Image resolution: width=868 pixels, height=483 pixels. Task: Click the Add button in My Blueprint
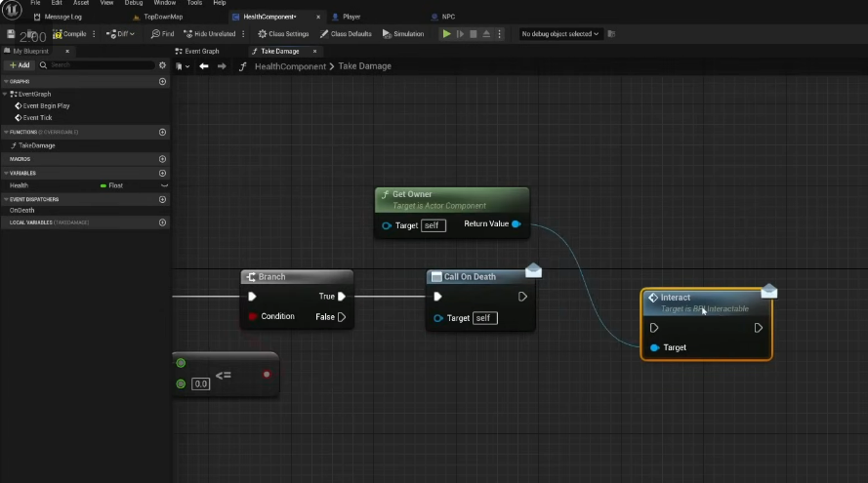coord(19,65)
